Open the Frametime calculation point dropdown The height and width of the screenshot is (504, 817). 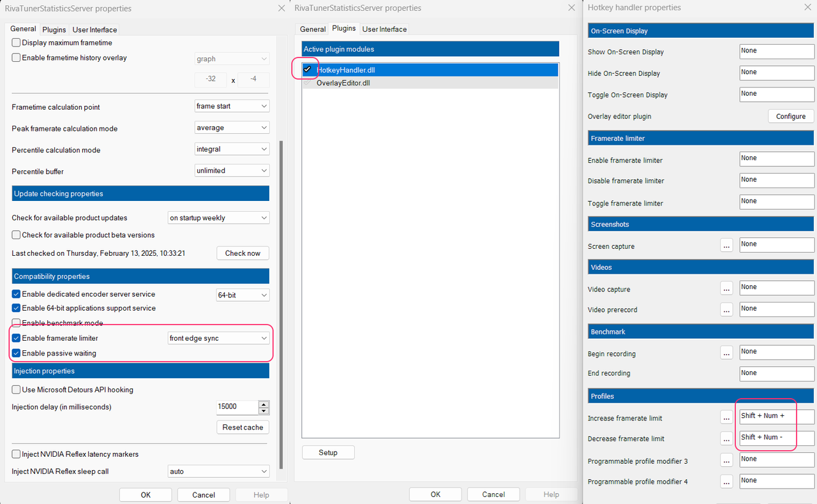click(x=232, y=107)
